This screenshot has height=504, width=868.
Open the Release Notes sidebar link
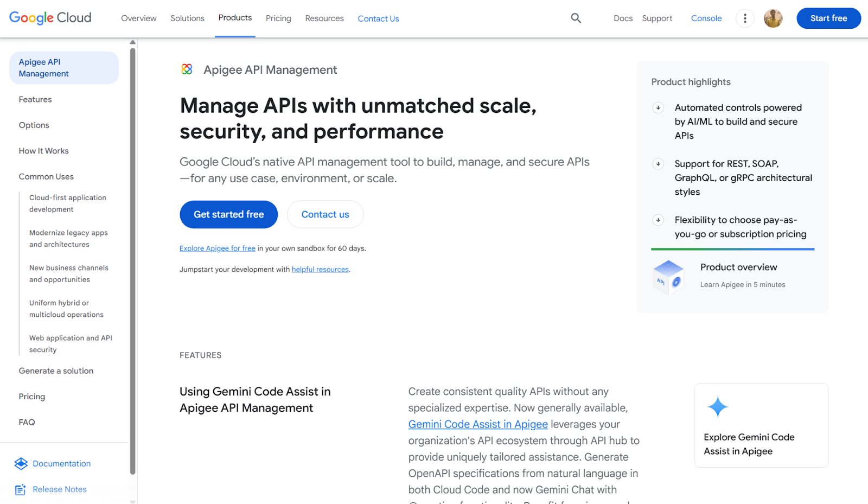pos(60,489)
